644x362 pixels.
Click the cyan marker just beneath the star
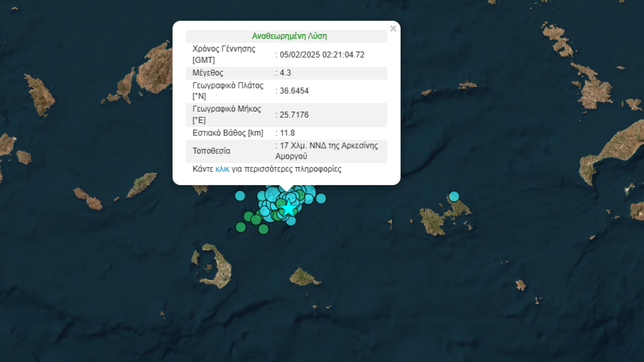coord(291,220)
